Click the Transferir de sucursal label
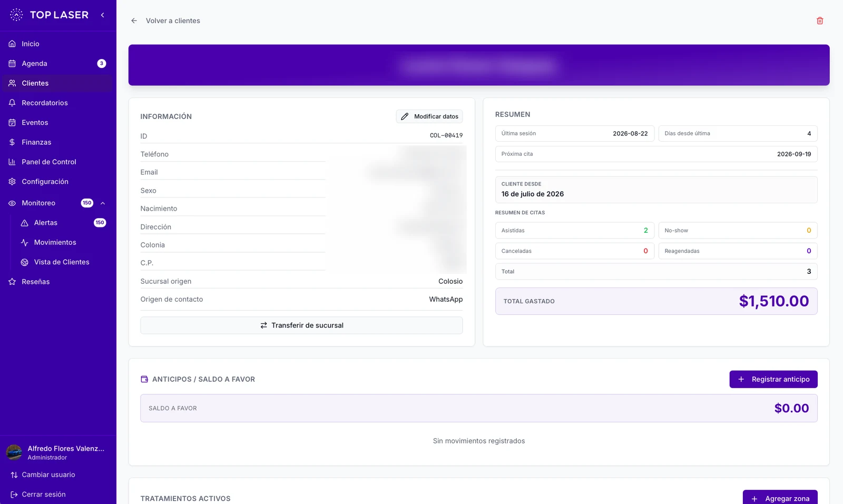Screen dimensions: 843x504 307,325
